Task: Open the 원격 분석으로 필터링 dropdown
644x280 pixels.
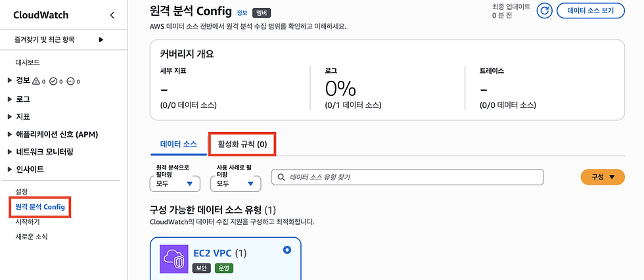Action: 175,183
